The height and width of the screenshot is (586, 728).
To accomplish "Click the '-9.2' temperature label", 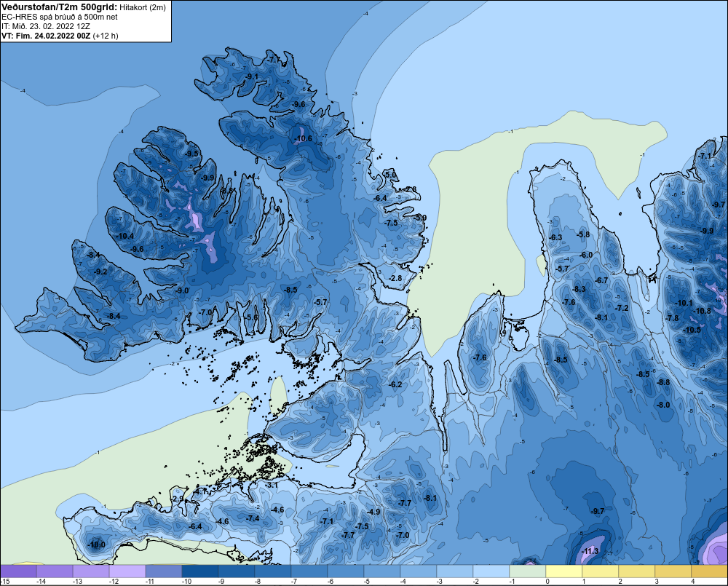I will point(100,272).
